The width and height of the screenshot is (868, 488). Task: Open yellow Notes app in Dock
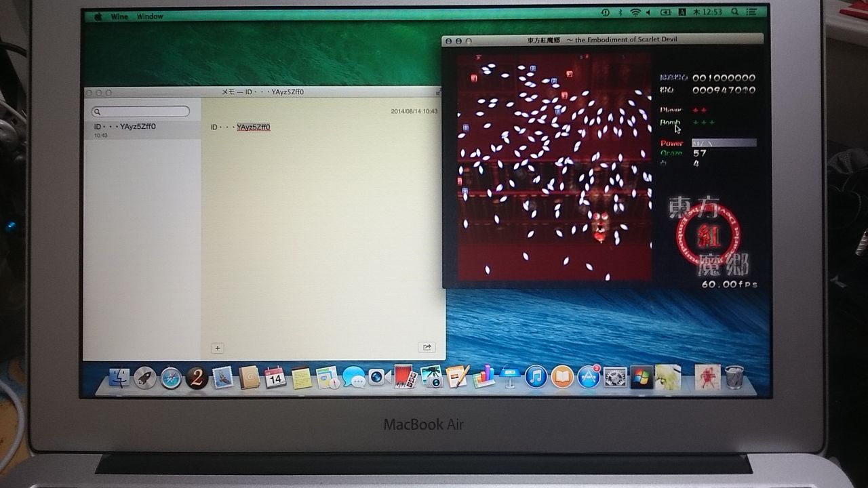coord(302,377)
